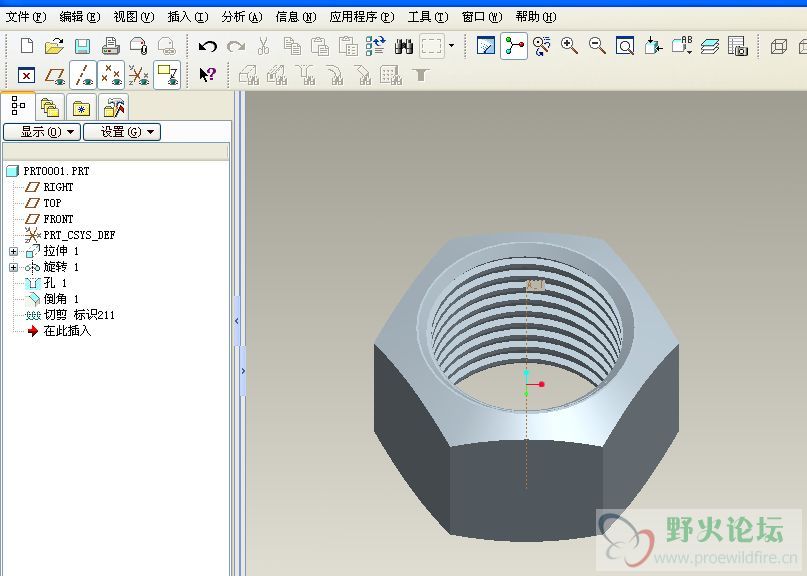This screenshot has width=807, height=576.
Task: Repaint the screen with the redraw icon
Action: (x=486, y=46)
